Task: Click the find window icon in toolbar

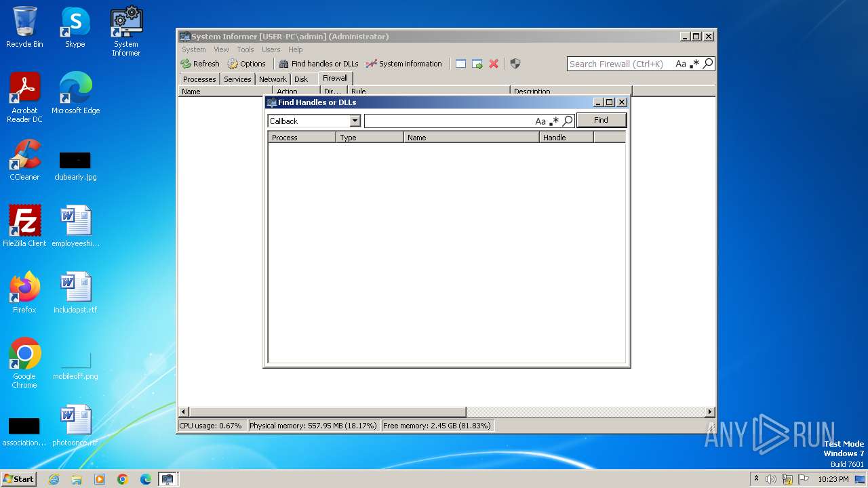Action: (x=460, y=64)
